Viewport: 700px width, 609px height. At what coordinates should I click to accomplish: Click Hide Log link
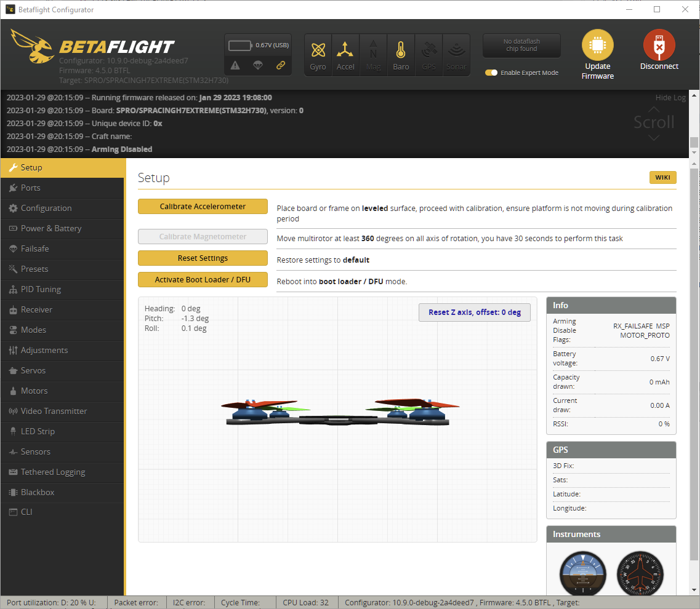coord(670,98)
